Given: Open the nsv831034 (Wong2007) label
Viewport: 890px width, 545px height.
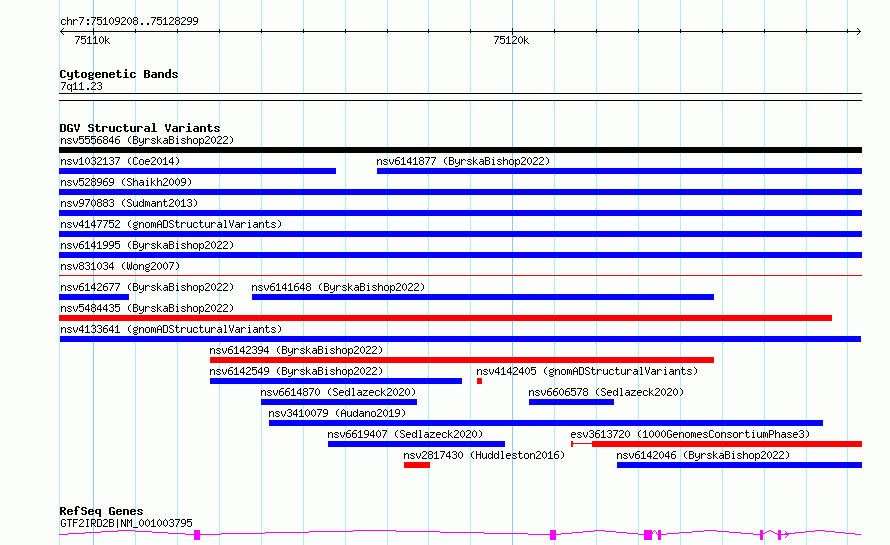Looking at the screenshot, I should tap(120, 266).
